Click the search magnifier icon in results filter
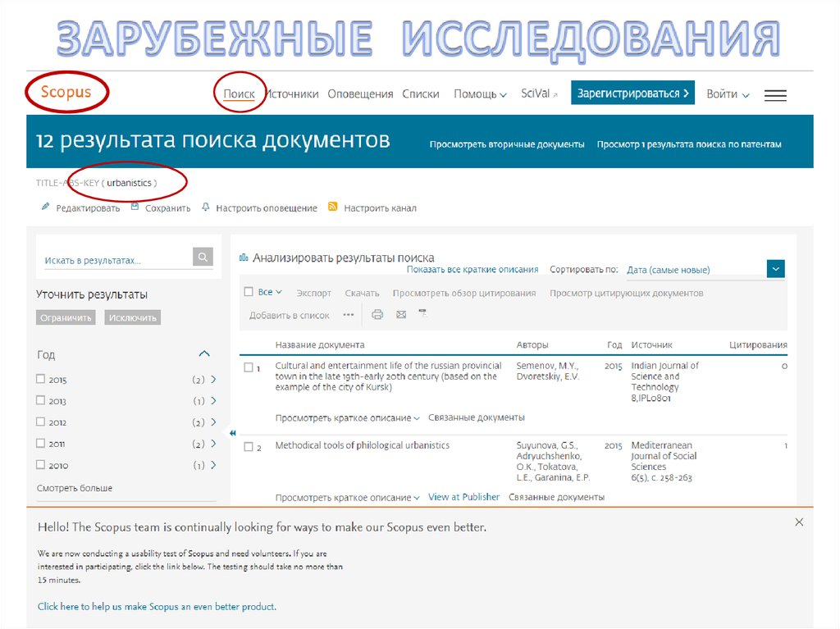The image size is (840, 629). (203, 258)
